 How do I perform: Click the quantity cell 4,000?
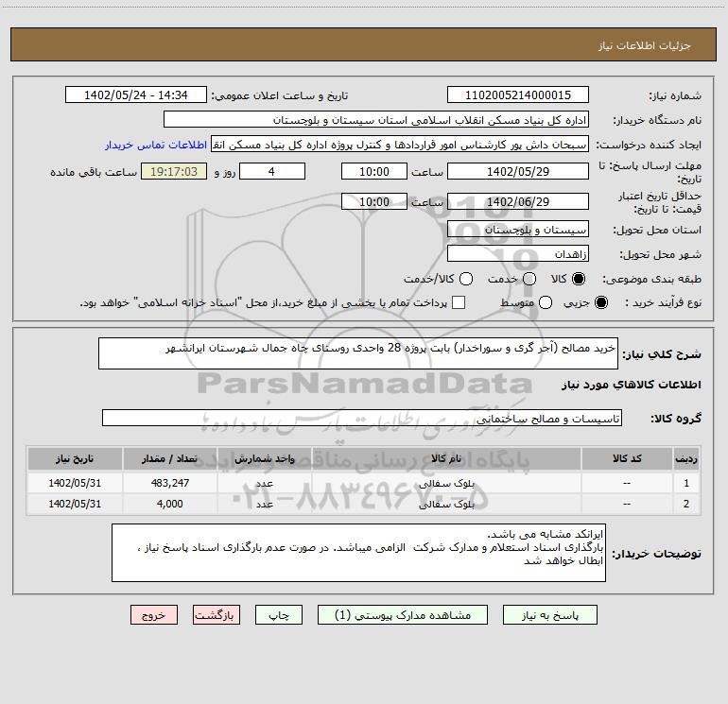point(169,504)
